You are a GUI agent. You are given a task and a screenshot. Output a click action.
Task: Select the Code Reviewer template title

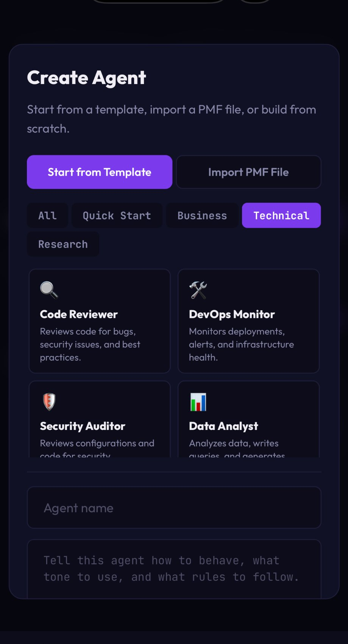(79, 314)
